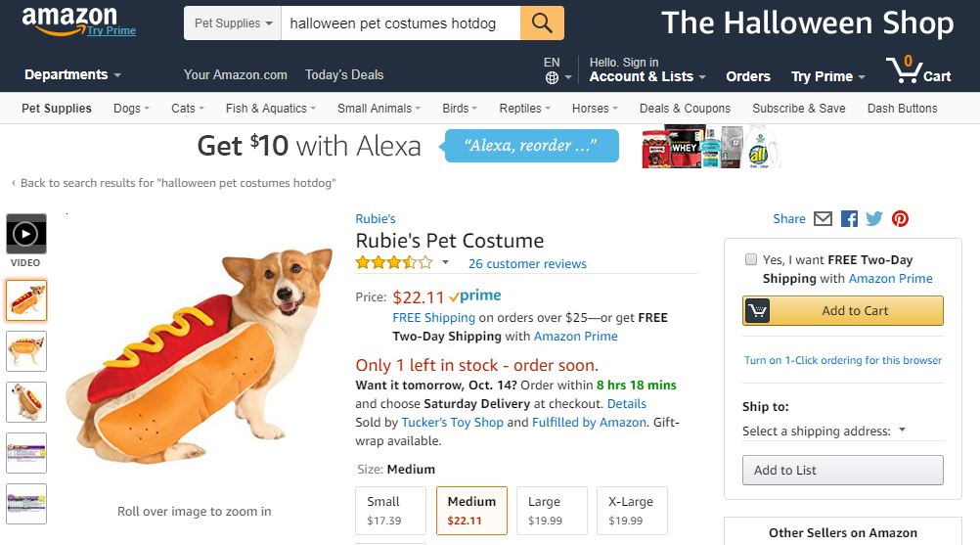The image size is (980, 545).
Task: Open the language globe selector
Action: (552, 76)
